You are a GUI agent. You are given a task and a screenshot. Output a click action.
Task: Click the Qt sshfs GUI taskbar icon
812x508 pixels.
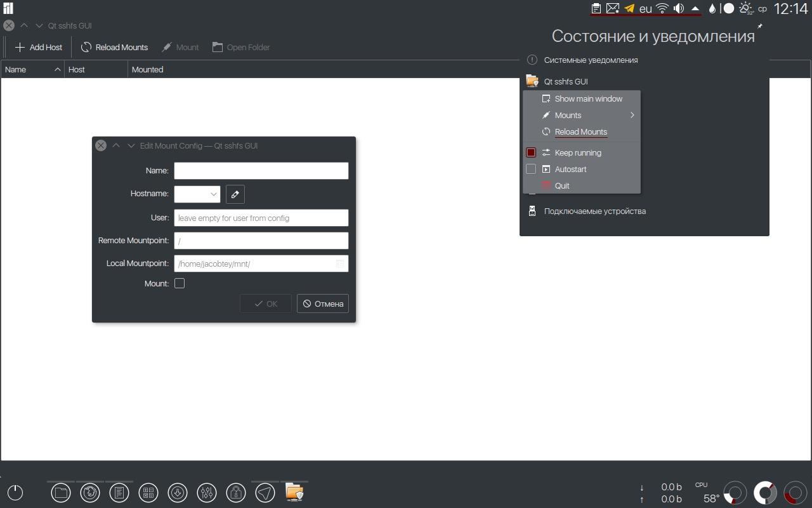[294, 492]
